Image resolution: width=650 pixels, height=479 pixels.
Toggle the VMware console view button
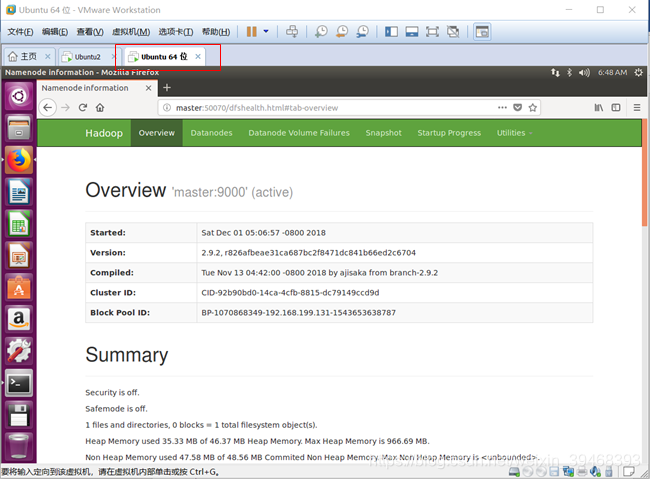[x=482, y=32]
